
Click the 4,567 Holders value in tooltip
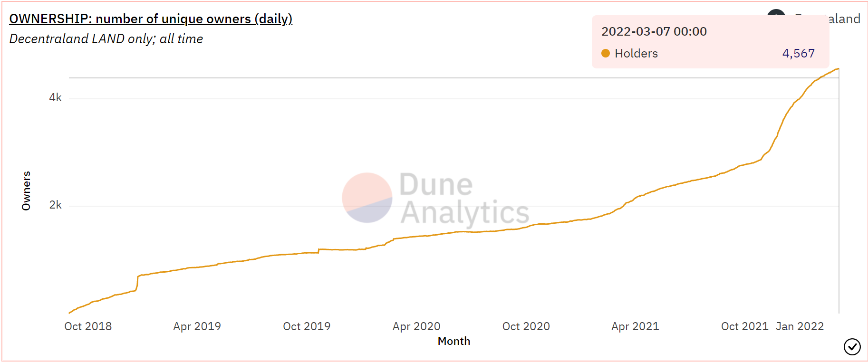coord(798,53)
